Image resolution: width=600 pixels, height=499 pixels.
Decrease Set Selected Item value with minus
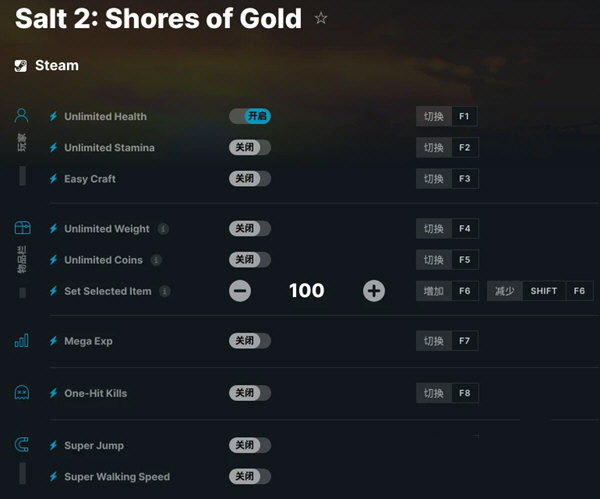tap(240, 291)
